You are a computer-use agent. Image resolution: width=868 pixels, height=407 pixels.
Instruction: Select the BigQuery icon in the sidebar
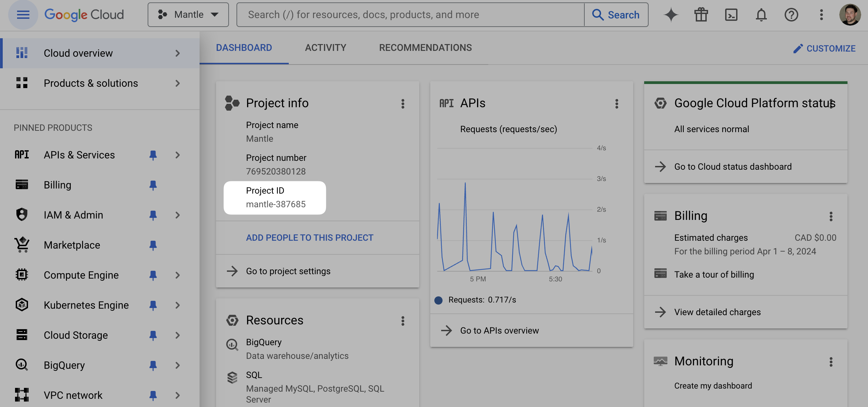pyautogui.click(x=22, y=365)
